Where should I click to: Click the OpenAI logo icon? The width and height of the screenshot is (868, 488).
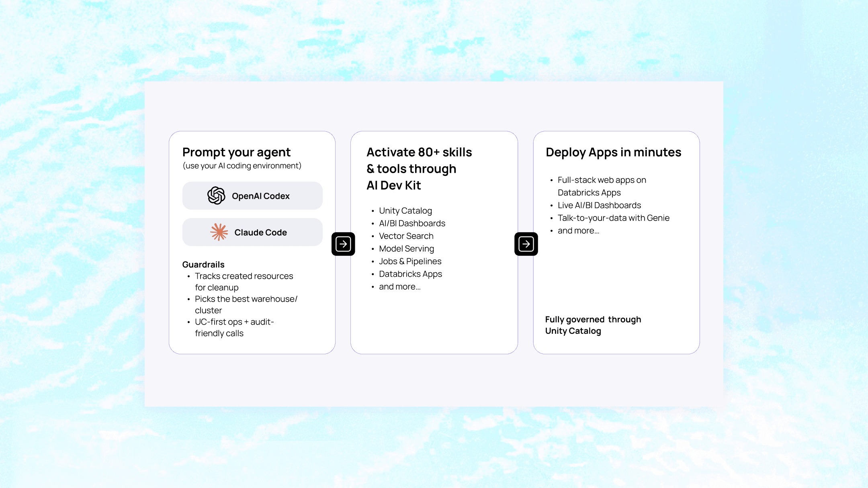tap(216, 196)
